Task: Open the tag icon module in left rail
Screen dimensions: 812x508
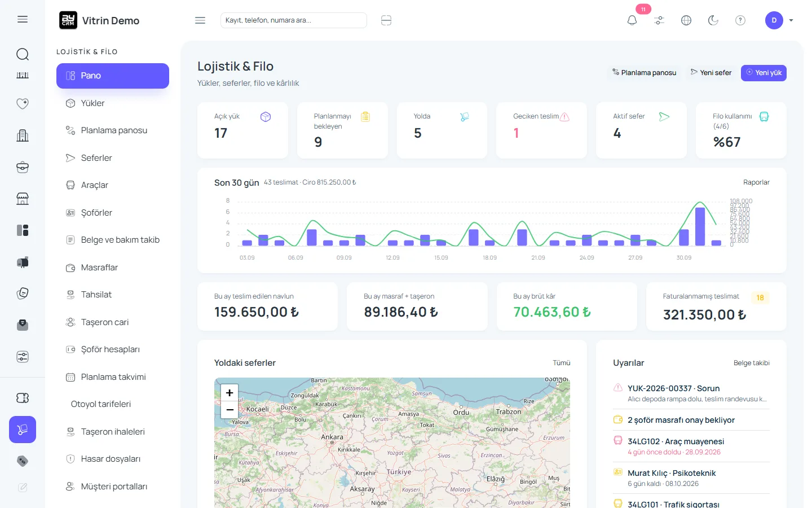Action: [23, 461]
